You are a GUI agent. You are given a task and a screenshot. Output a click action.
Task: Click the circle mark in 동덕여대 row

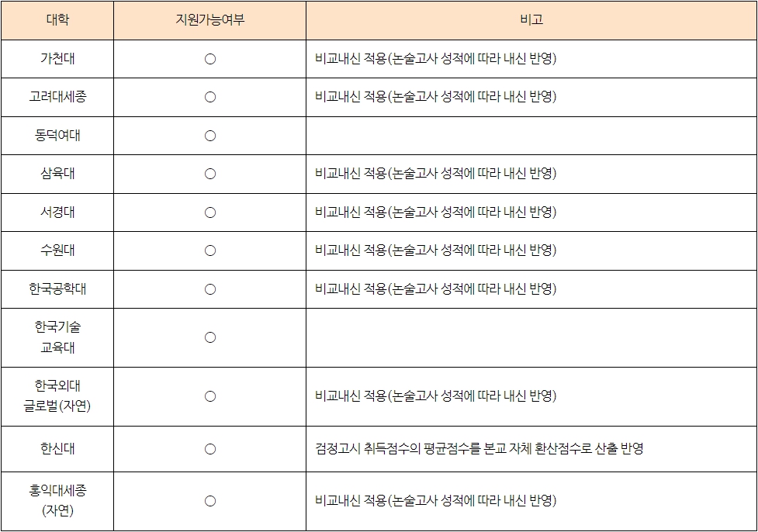coord(209,136)
